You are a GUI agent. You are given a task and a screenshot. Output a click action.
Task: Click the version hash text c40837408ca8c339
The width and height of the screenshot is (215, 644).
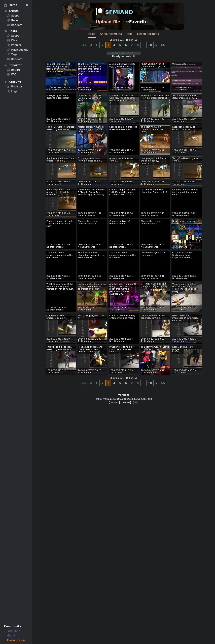point(123,399)
